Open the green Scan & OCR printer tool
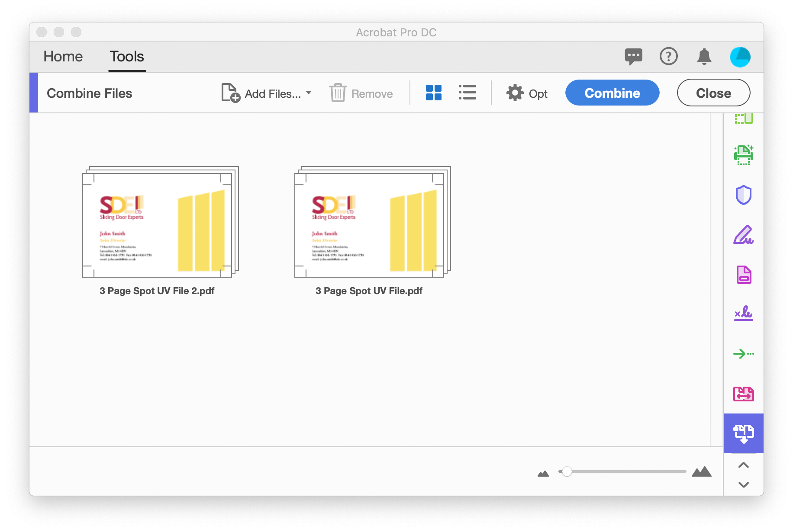The height and width of the screenshot is (532, 793). [743, 155]
